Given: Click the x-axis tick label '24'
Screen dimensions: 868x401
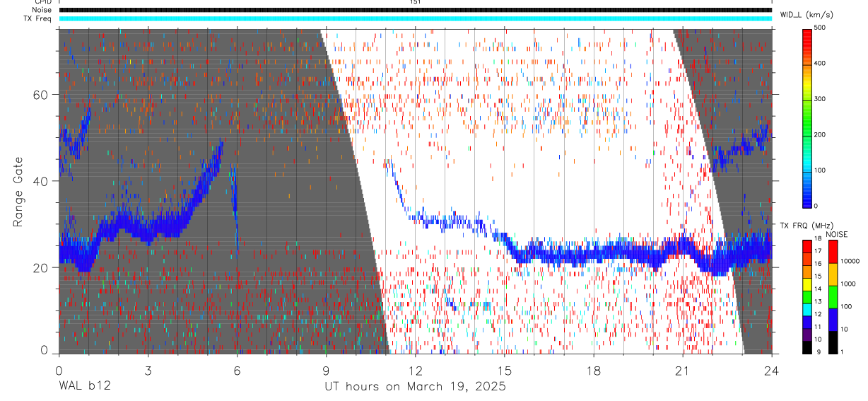Looking at the screenshot, I should coord(772,370).
